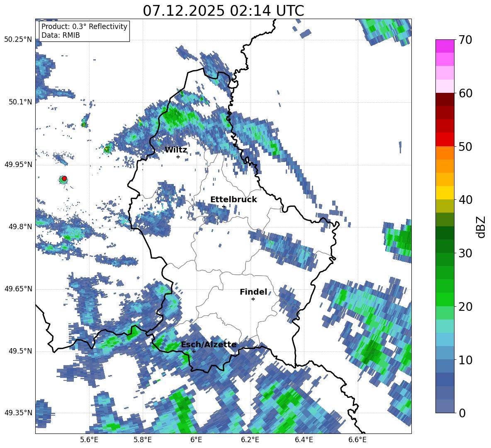
Task: Click the 6°E longitude label
Action: [x=196, y=440]
